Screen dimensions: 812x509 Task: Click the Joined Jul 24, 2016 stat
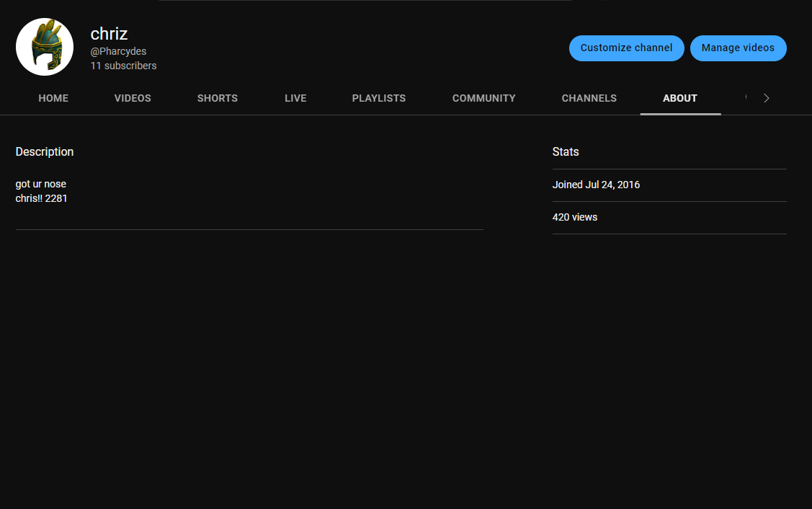[x=596, y=185]
